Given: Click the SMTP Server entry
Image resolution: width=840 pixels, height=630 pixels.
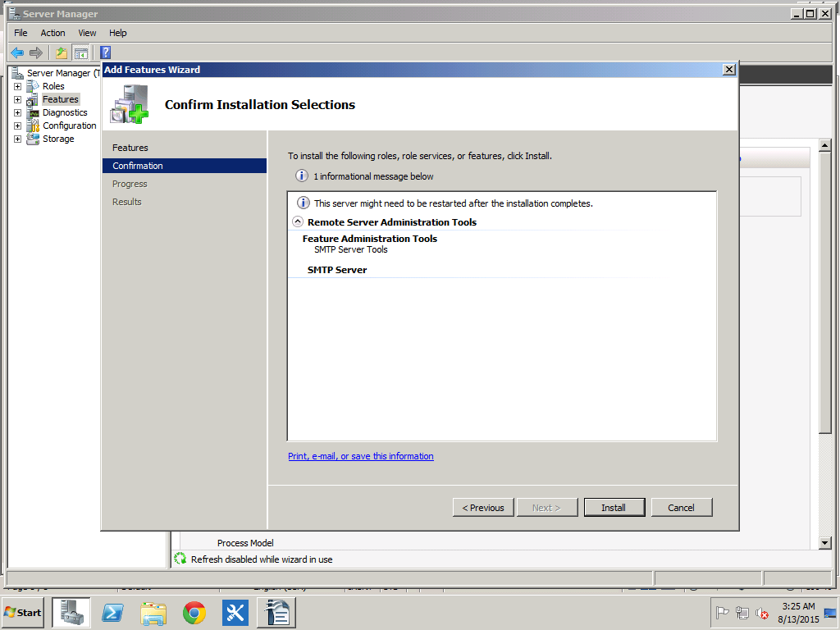Looking at the screenshot, I should (x=337, y=270).
